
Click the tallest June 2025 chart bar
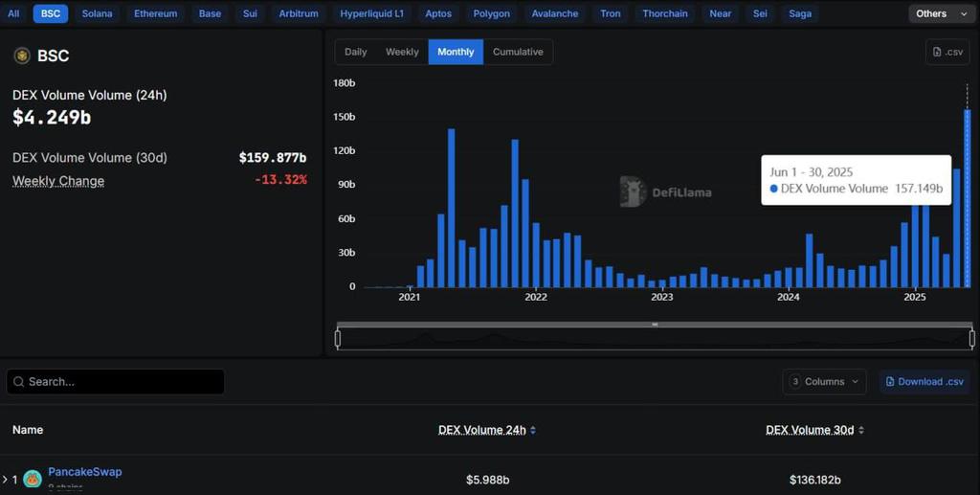click(968, 199)
